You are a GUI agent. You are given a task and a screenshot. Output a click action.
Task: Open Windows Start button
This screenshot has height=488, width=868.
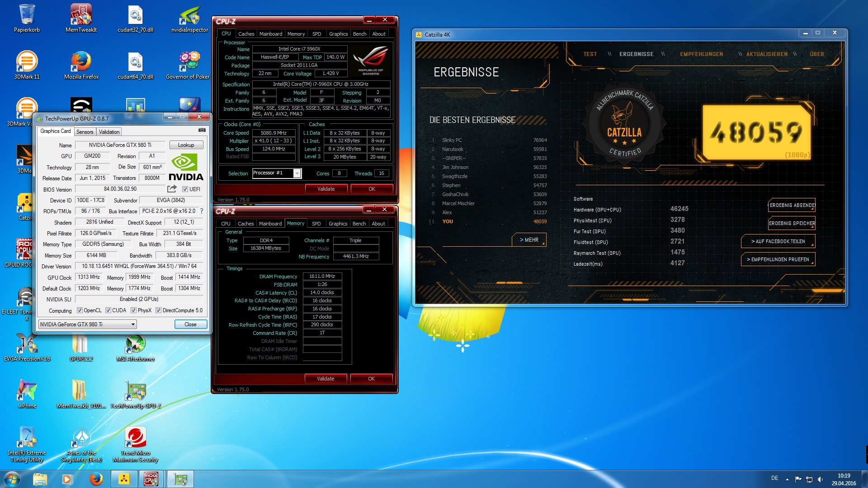point(12,479)
